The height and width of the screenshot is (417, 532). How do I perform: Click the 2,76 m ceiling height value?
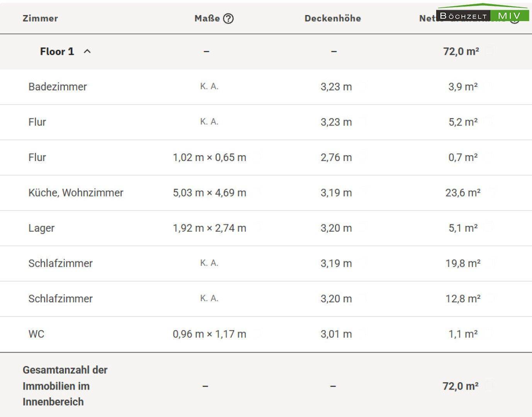click(336, 158)
